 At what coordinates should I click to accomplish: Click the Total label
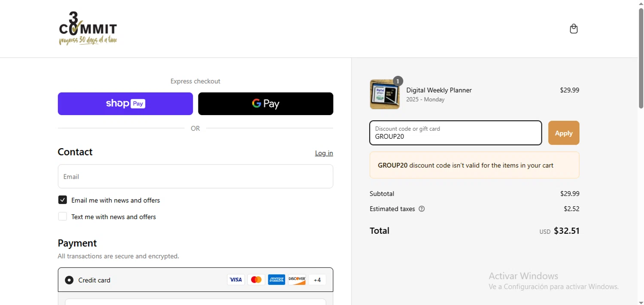click(380, 231)
